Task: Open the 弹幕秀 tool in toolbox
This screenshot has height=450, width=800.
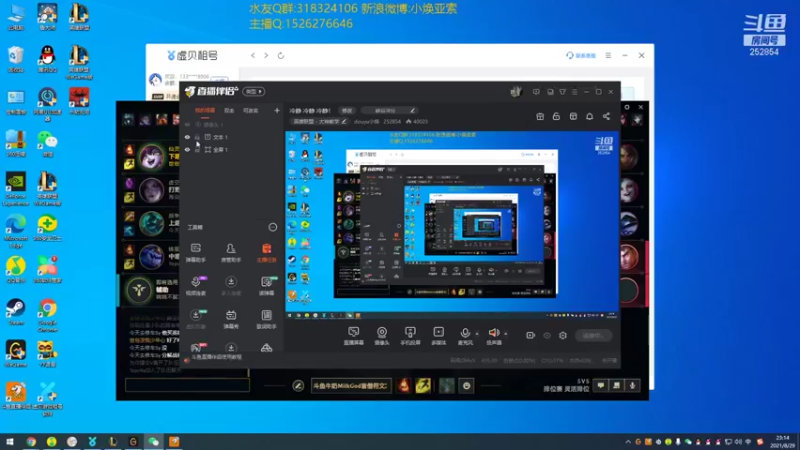Action: 231,319
